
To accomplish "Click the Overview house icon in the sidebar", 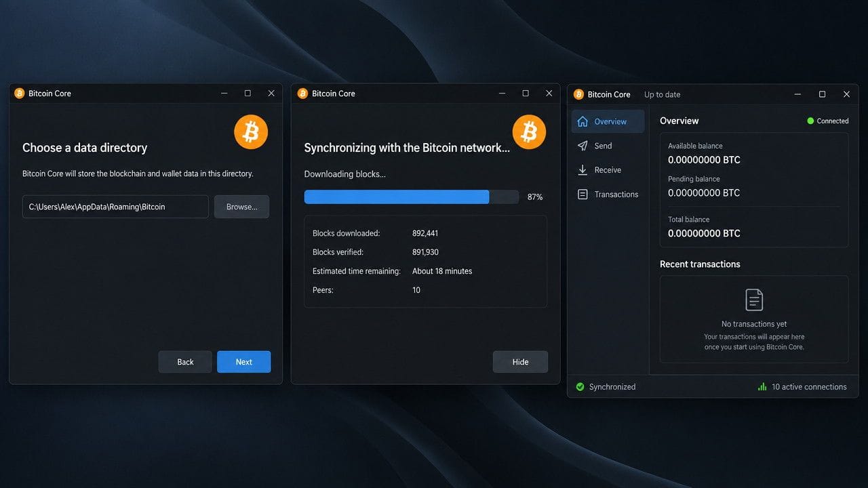I will [x=583, y=121].
